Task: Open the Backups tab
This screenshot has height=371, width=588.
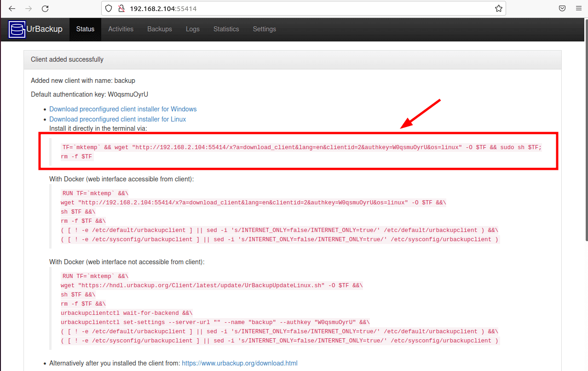Action: click(x=159, y=29)
